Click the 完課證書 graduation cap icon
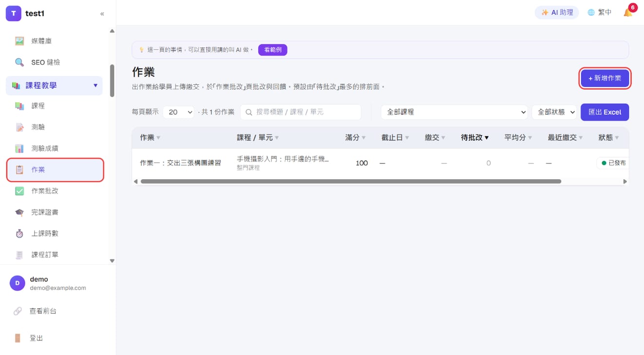The height and width of the screenshot is (355, 644). click(x=19, y=212)
